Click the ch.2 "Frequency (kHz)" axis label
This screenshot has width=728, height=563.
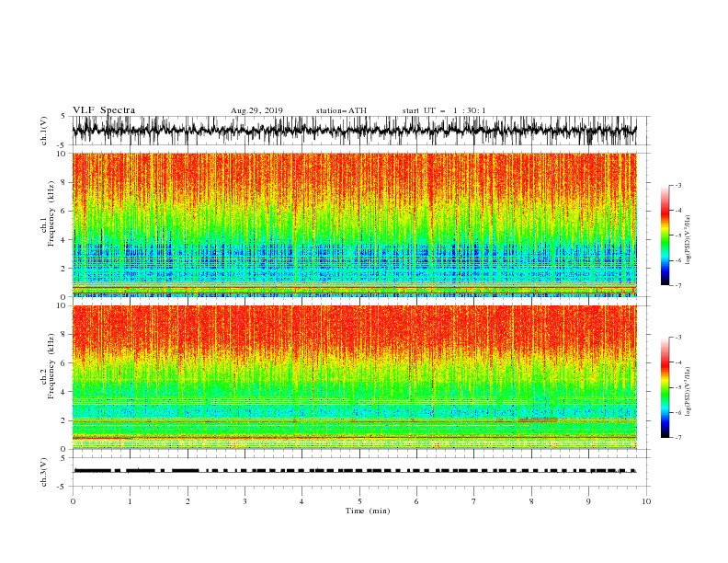51,365
